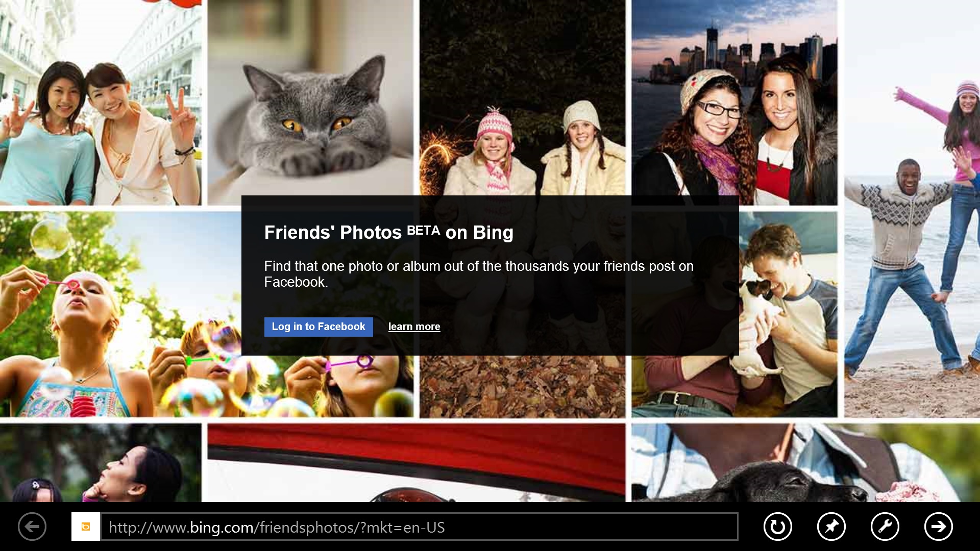Click the beach jumping people photo
Screen dimensions: 980x551
912,209
